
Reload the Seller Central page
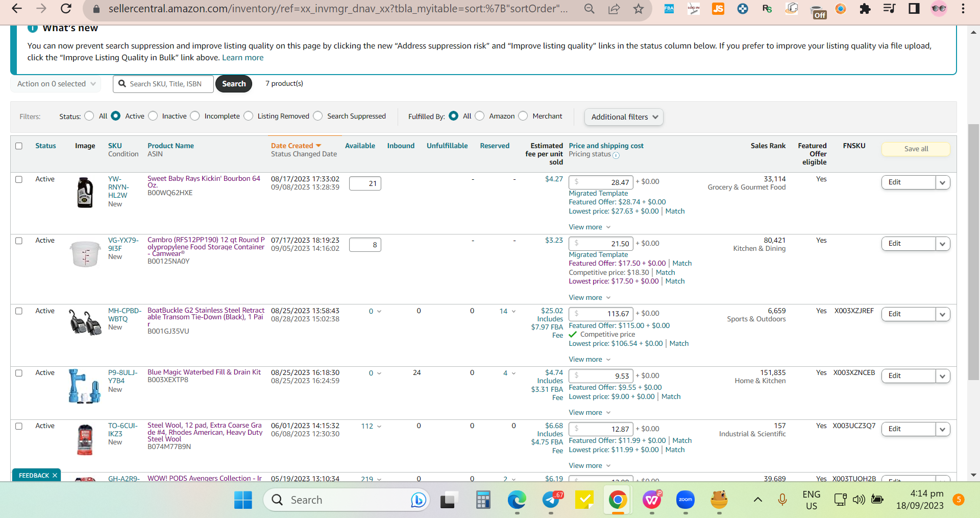pos(66,9)
